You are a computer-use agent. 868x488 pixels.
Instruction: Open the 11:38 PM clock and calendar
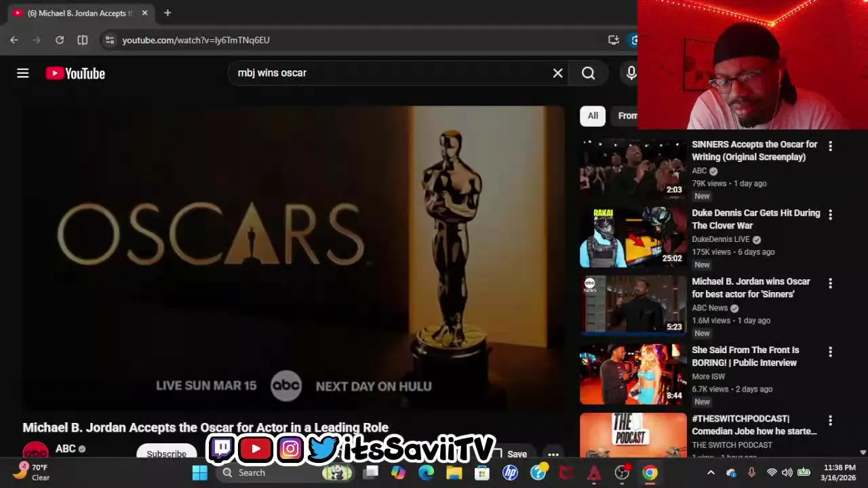pos(839,472)
